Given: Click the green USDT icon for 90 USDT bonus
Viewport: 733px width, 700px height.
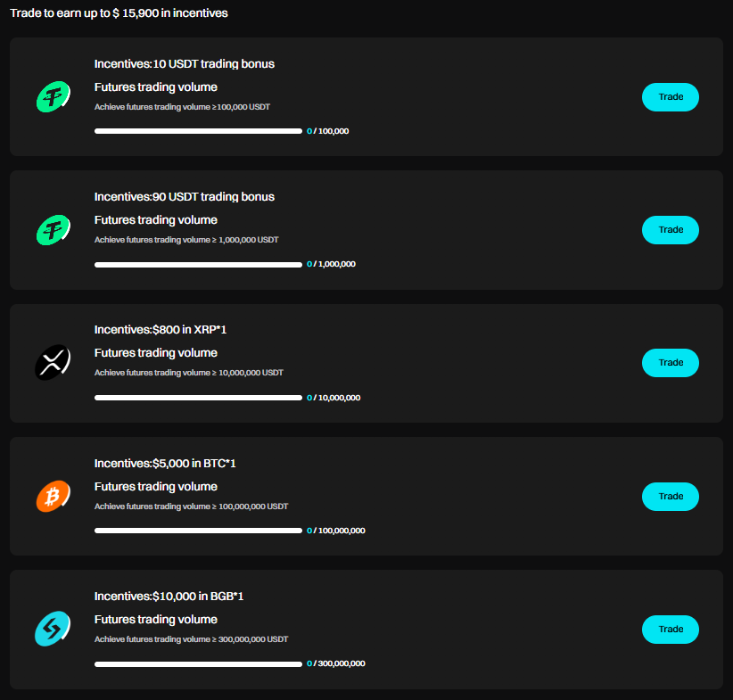Looking at the screenshot, I should coord(54,230).
